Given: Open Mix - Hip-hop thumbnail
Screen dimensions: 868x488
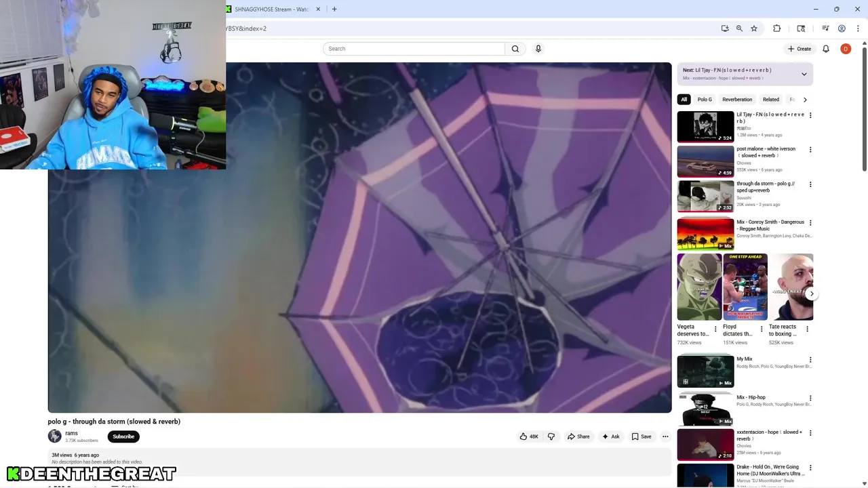Looking at the screenshot, I should pos(705,409).
